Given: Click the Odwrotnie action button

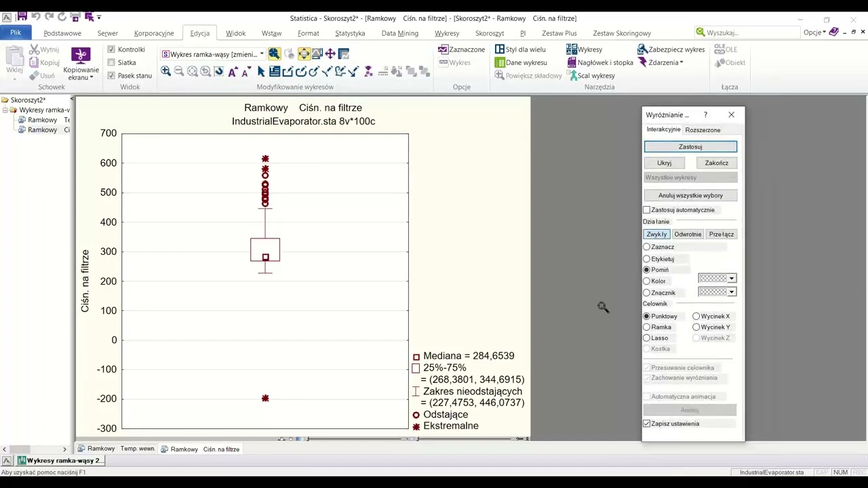Looking at the screenshot, I should point(688,234).
